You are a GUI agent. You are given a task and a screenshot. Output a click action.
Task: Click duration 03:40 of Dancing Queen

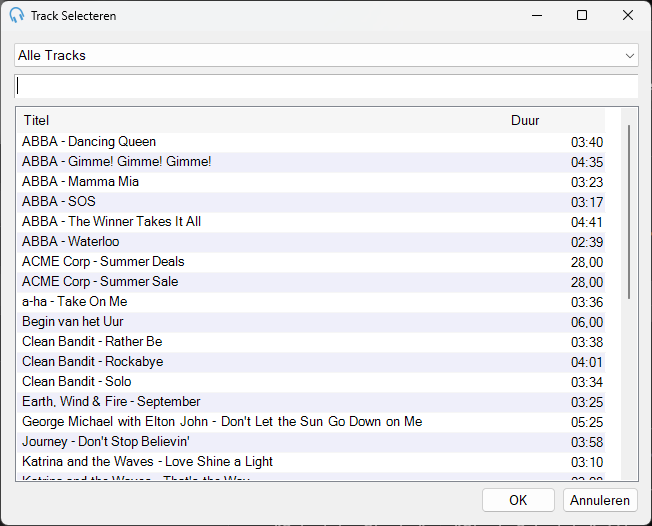pos(587,143)
